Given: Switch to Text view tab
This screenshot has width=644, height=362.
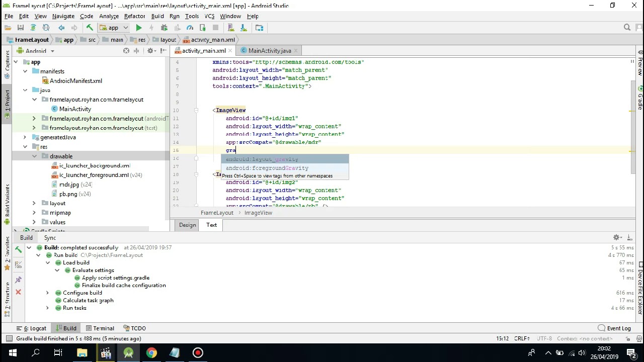Looking at the screenshot, I should (211, 225).
